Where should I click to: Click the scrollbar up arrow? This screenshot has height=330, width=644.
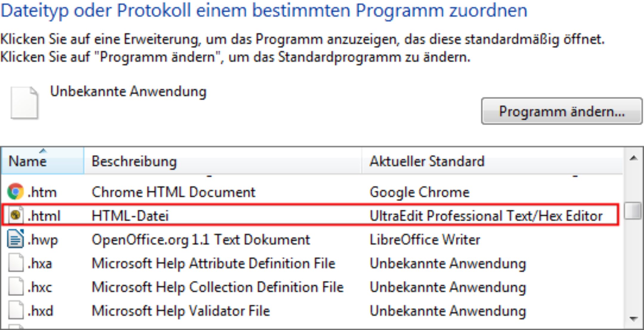pyautogui.click(x=633, y=158)
